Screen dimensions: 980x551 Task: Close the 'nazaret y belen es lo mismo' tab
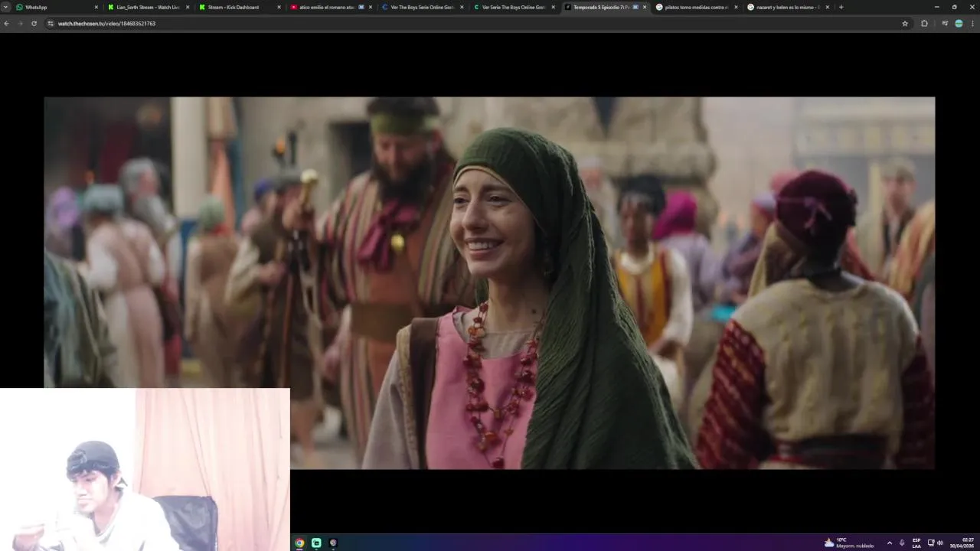(827, 7)
